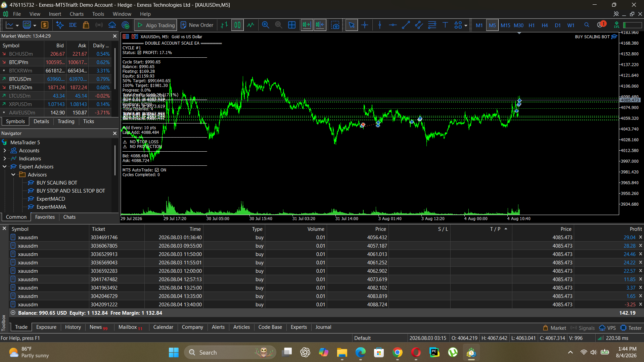The width and height of the screenshot is (644, 362).
Task: Switch chart to H4 timeframe
Action: tap(545, 25)
